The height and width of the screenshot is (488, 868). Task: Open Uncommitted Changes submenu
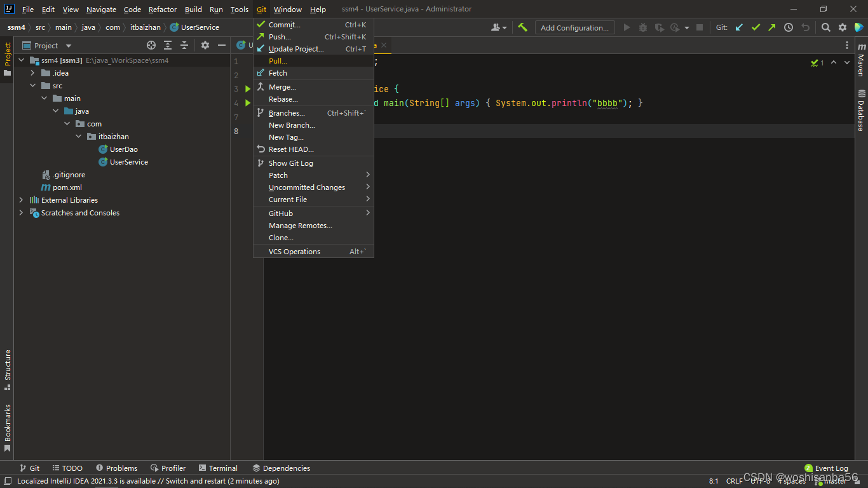tap(313, 187)
